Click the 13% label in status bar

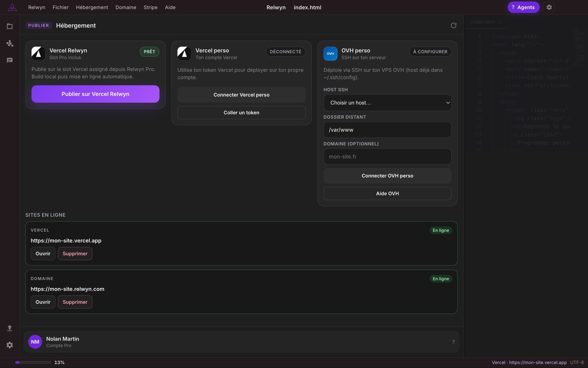pos(60,362)
